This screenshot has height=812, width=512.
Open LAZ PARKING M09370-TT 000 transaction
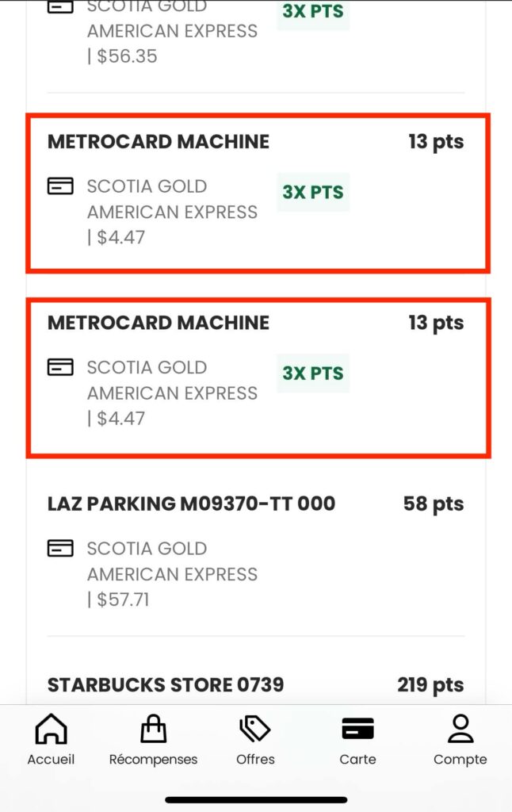click(x=191, y=504)
